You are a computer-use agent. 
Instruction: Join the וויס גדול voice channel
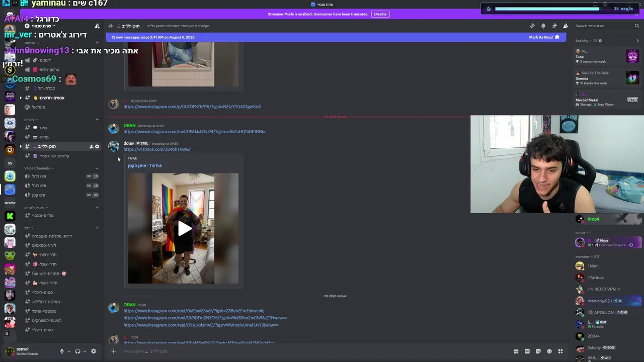coord(61,176)
